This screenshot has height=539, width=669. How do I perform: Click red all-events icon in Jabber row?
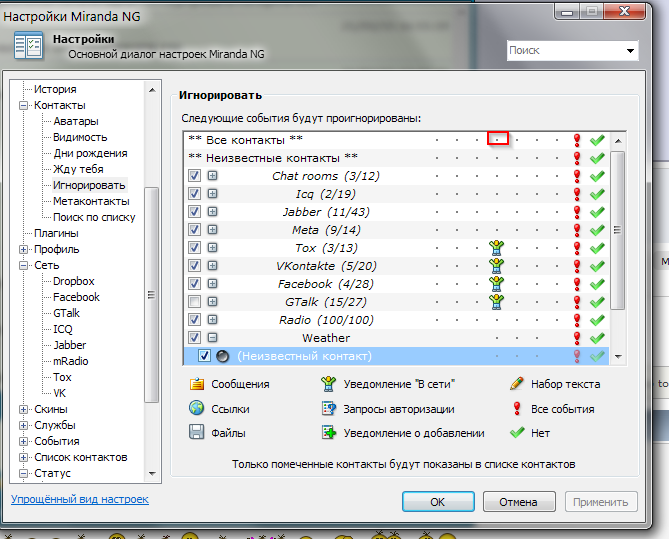click(x=577, y=212)
